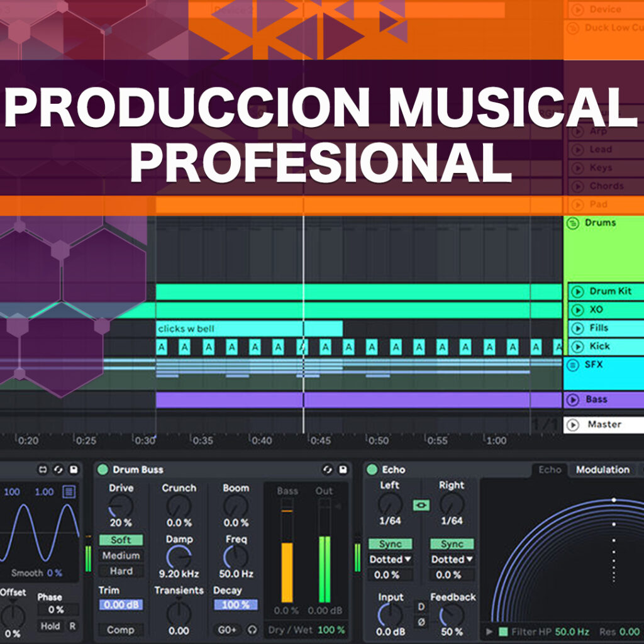Click LFO device leftmost title bar icon
Viewport: 644px width, 644px height.
[x=43, y=469]
